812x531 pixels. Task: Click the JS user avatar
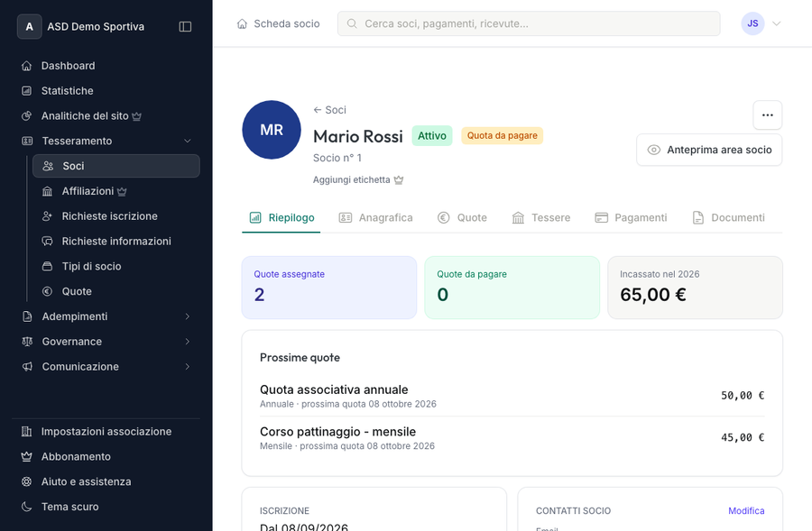pyautogui.click(x=752, y=23)
